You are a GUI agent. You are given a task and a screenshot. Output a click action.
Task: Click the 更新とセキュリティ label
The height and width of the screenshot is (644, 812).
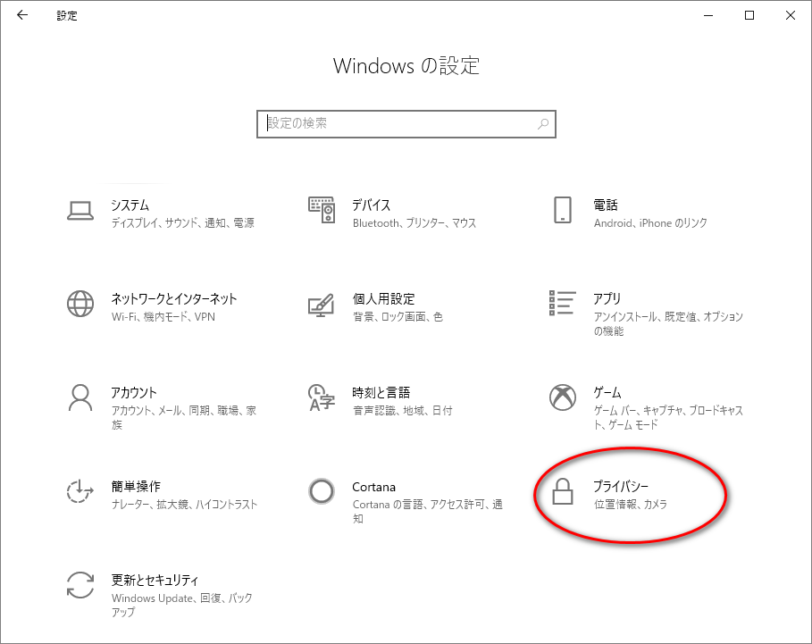155,580
